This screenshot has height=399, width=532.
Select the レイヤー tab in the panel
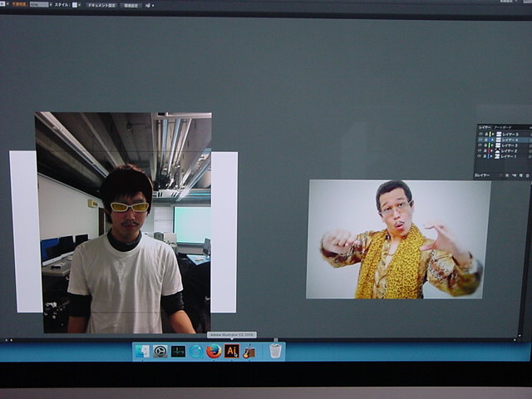484,127
